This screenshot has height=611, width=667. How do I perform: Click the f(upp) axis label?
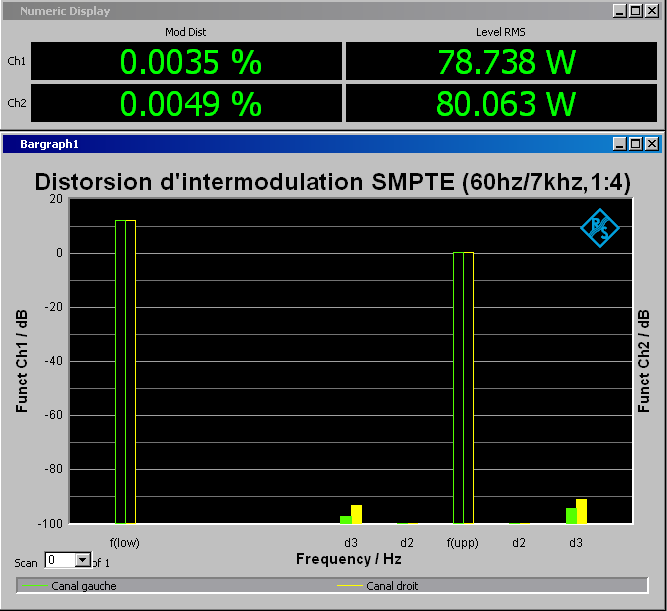[462, 542]
